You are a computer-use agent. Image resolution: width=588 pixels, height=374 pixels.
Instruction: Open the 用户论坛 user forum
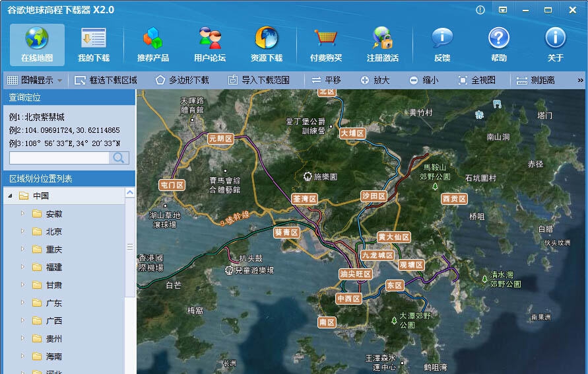tap(210, 44)
